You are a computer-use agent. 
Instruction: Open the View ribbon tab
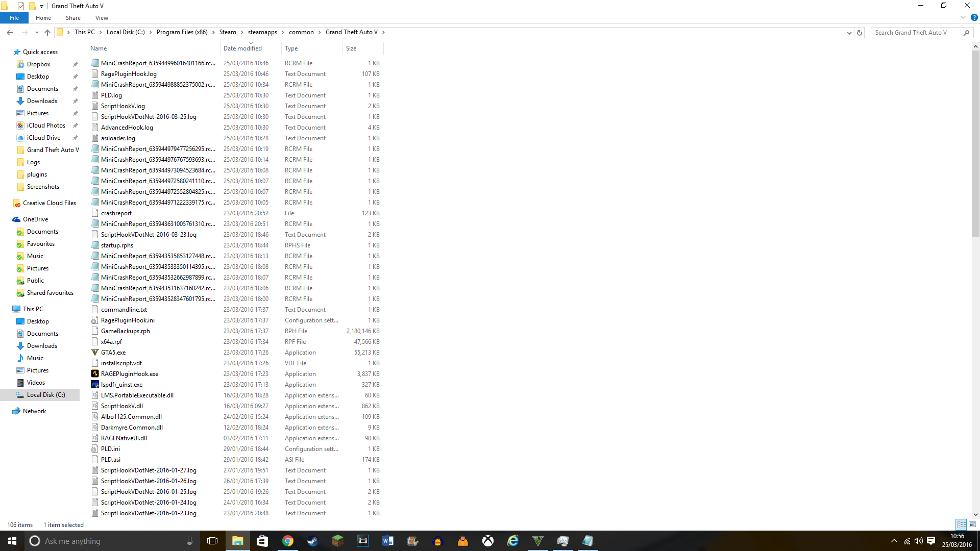click(102, 18)
